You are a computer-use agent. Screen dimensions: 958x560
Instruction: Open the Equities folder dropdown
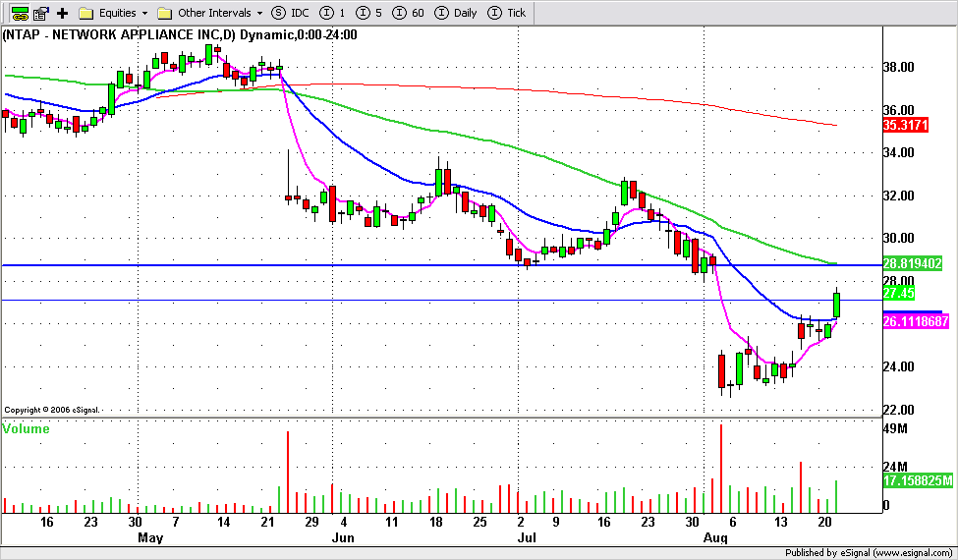pos(114,13)
